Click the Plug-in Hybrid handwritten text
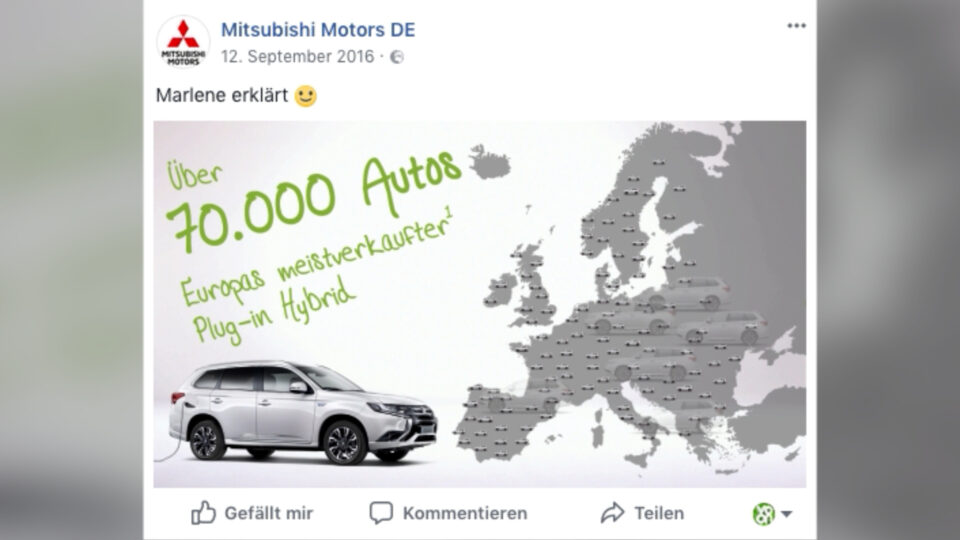Screen dimensions: 960x540 (274, 310)
